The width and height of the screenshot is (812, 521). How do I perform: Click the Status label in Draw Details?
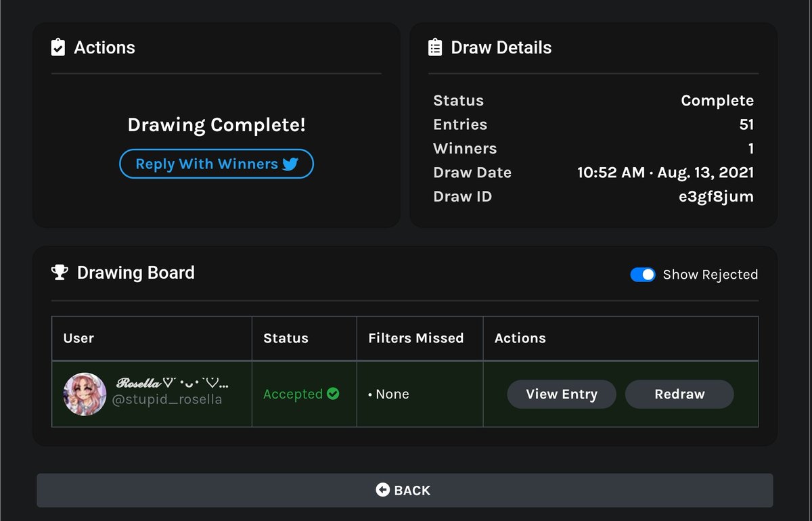[458, 101]
